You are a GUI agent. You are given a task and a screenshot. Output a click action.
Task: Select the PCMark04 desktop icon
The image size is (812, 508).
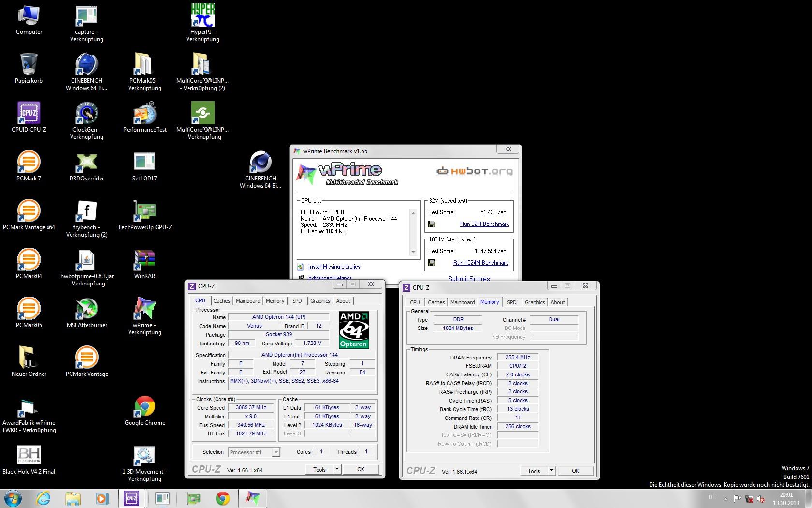pyautogui.click(x=29, y=265)
